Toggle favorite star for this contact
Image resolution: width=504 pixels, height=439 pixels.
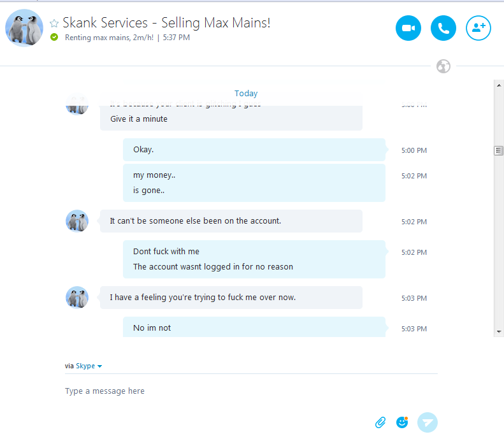54,24
